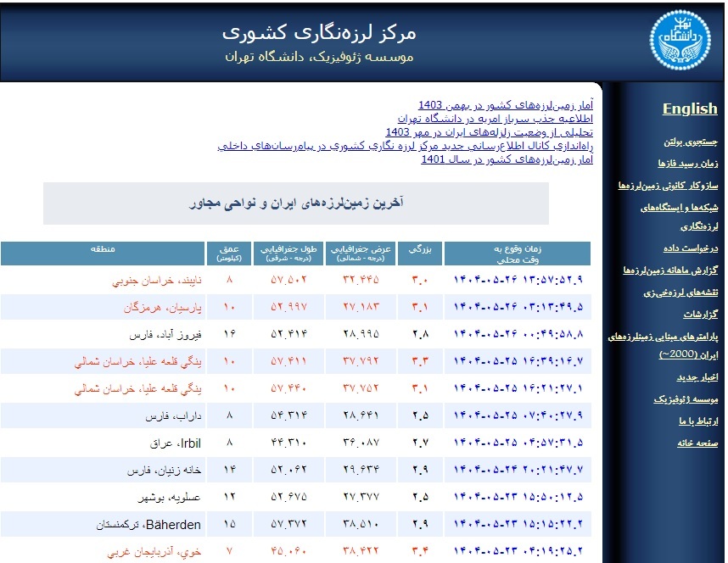Click magnitude value in خوی row
Screen dimensions: 728x563
pyautogui.click(x=420, y=551)
